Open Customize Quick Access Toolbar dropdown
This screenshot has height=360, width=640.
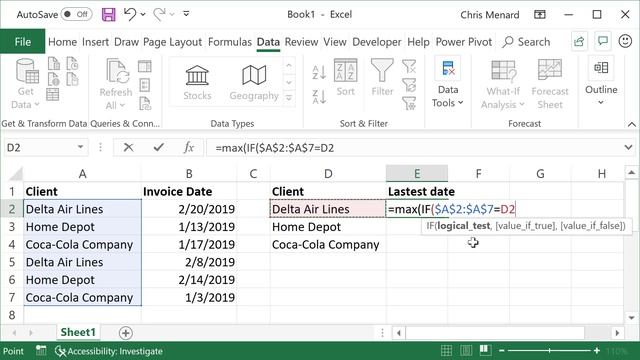click(186, 14)
